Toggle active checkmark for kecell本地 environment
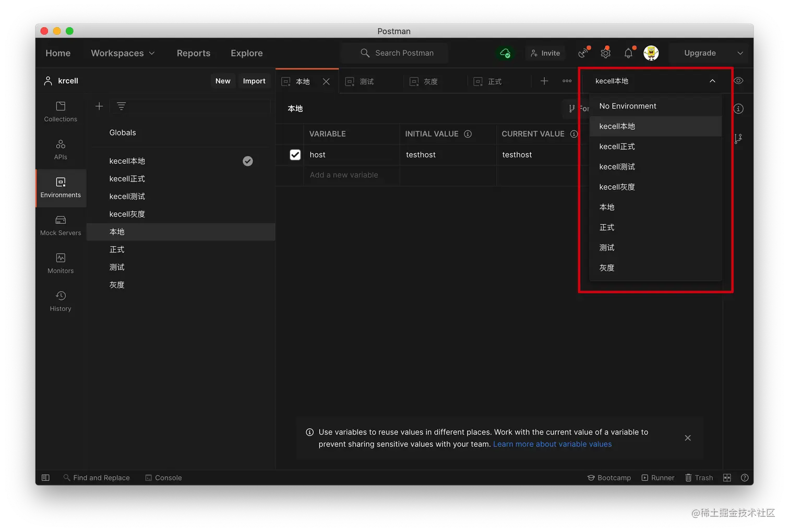Viewport: 789px width, 532px height. (x=248, y=161)
